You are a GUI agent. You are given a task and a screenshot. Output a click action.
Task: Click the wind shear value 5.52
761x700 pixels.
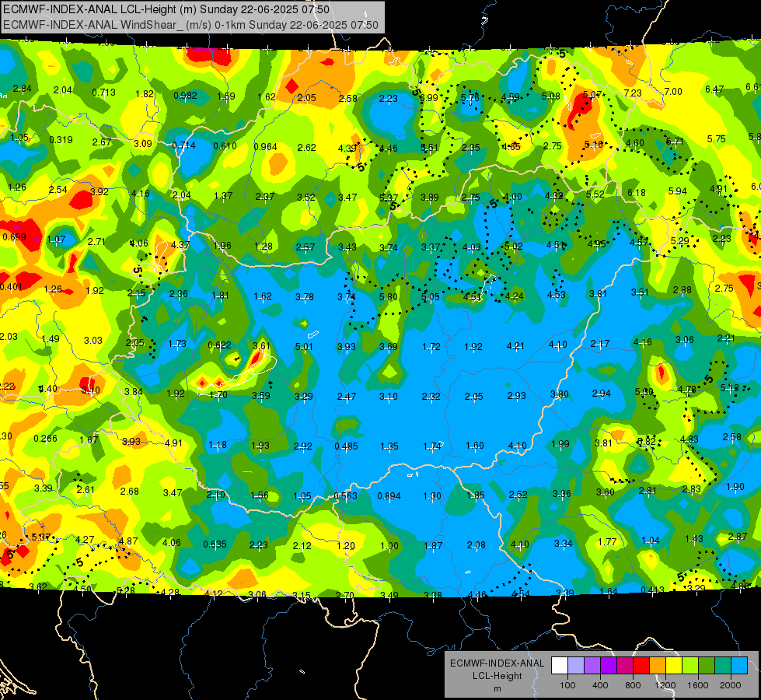[x=595, y=194]
